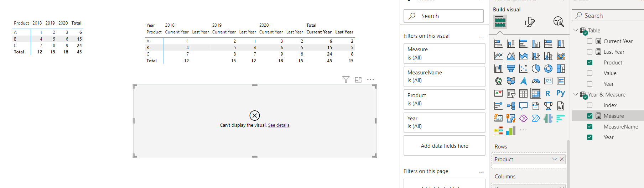
Task: Check the Year checkbox under Table
Action: tap(590, 84)
